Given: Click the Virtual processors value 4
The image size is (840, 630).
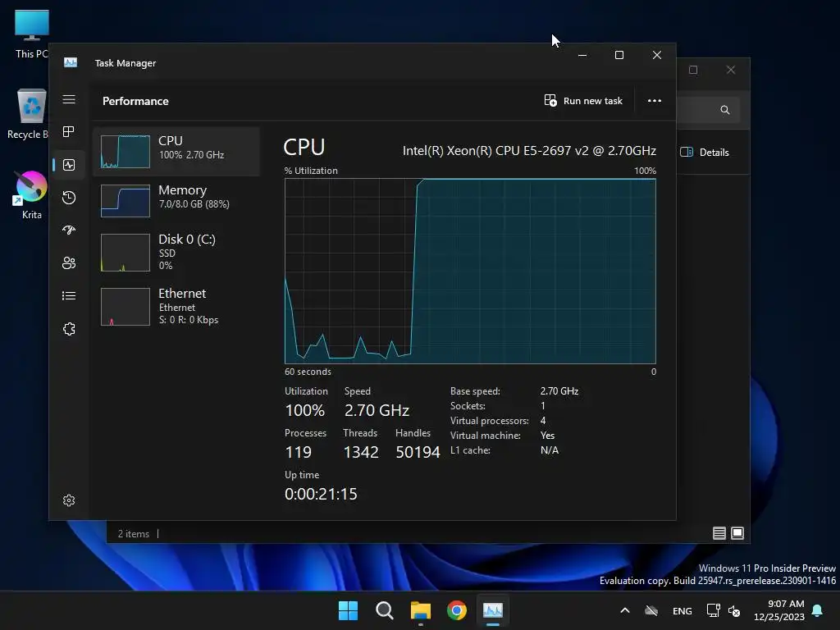Looking at the screenshot, I should click(543, 421).
